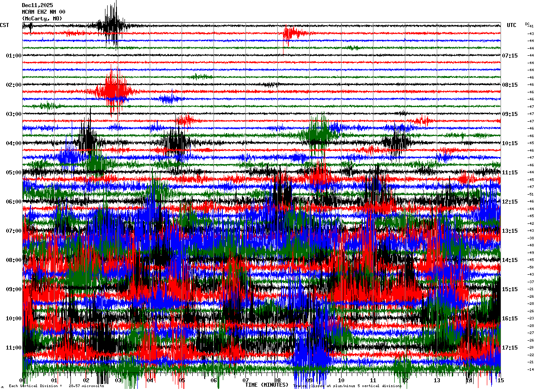The height and width of the screenshot is (392, 536).
Task: Click the CST timezone label
Action: coord(4,25)
